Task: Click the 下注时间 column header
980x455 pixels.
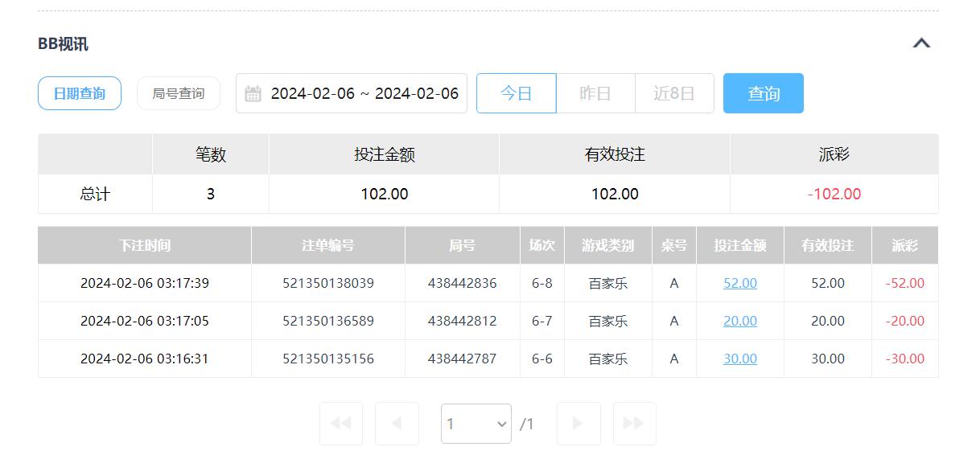Action: pos(145,246)
